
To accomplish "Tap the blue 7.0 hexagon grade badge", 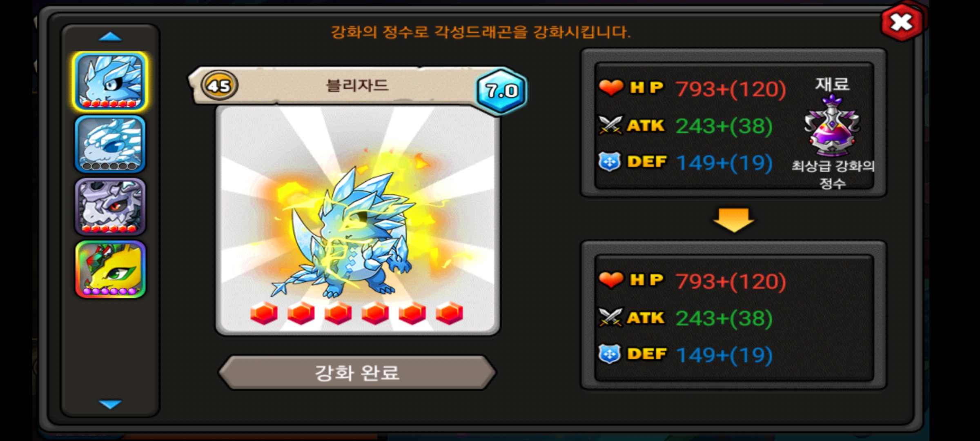I will 501,91.
